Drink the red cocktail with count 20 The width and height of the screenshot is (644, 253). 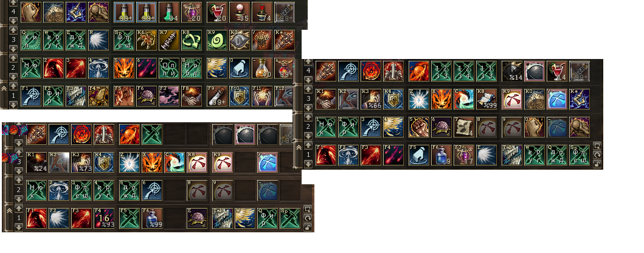[217, 12]
